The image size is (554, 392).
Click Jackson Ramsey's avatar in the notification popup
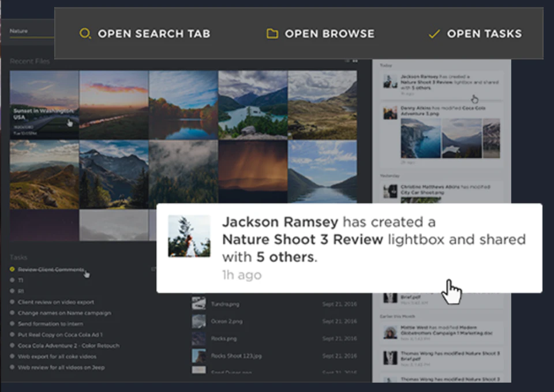pos(189,236)
